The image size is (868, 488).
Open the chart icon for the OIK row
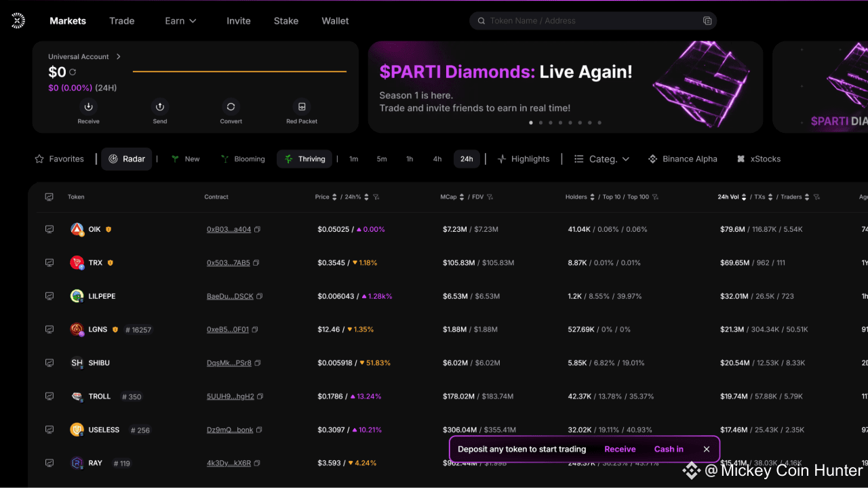(x=50, y=229)
